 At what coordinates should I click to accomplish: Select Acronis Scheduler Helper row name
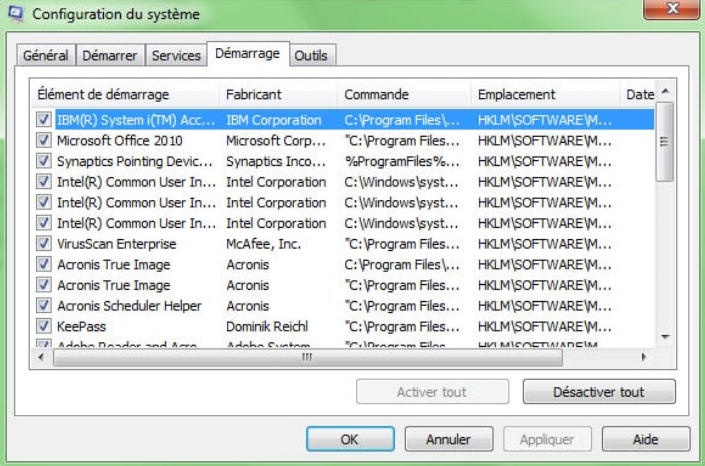tap(129, 306)
